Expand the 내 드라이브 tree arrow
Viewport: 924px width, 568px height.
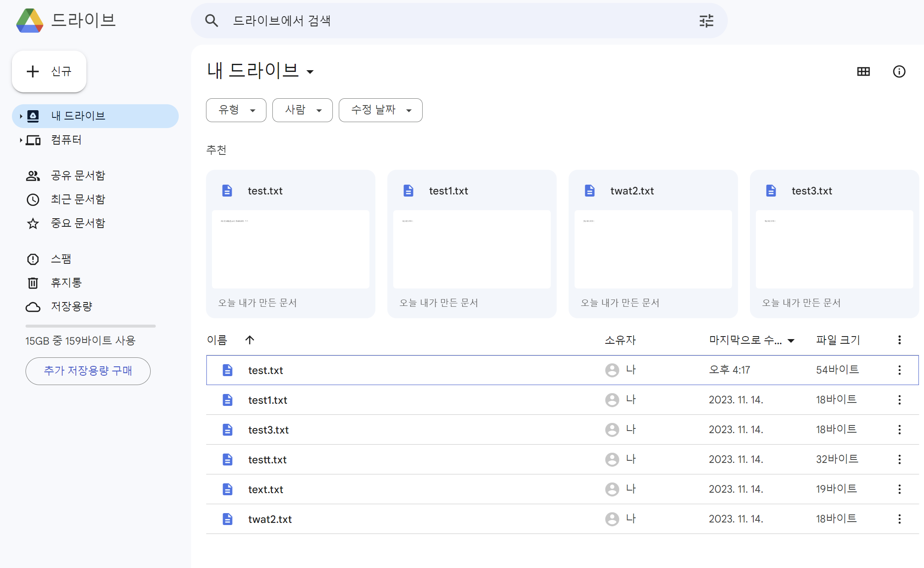[20, 116]
